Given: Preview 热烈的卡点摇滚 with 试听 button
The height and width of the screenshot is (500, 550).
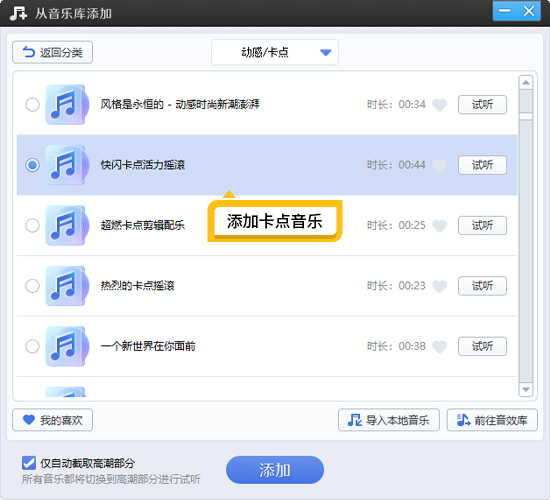Looking at the screenshot, I should 482,286.
